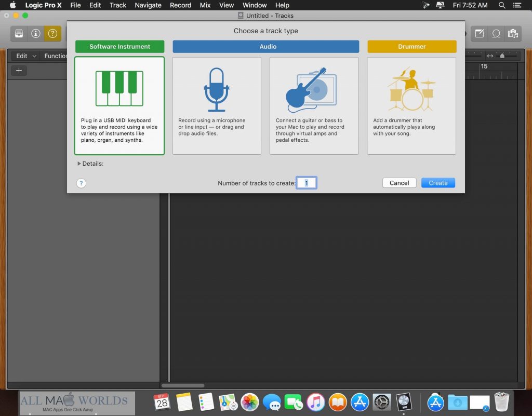Click the horizontal auto zoom arrows icon
Image resolution: width=532 pixels, height=416 pixels.
(490, 56)
